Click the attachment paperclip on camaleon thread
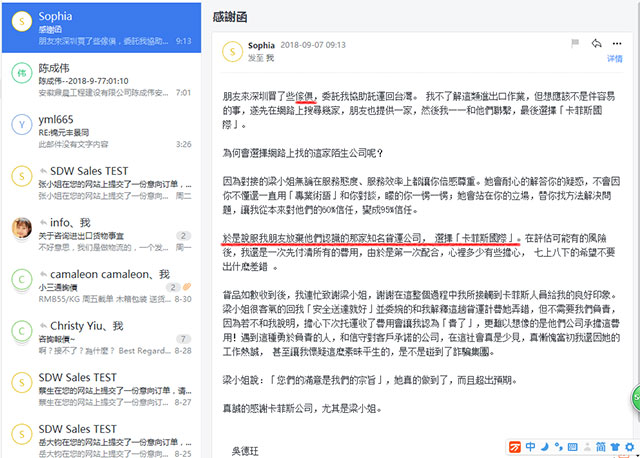The height and width of the screenshot is (458, 640). (187, 287)
